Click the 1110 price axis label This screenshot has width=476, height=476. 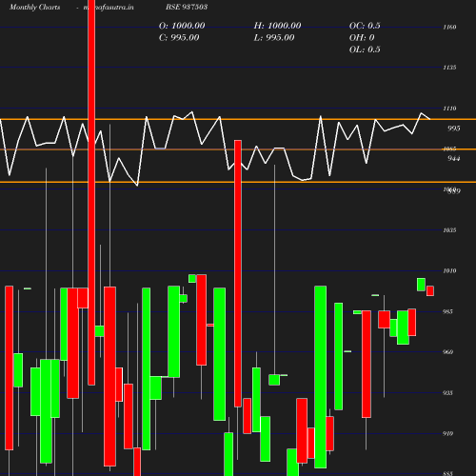449,109
